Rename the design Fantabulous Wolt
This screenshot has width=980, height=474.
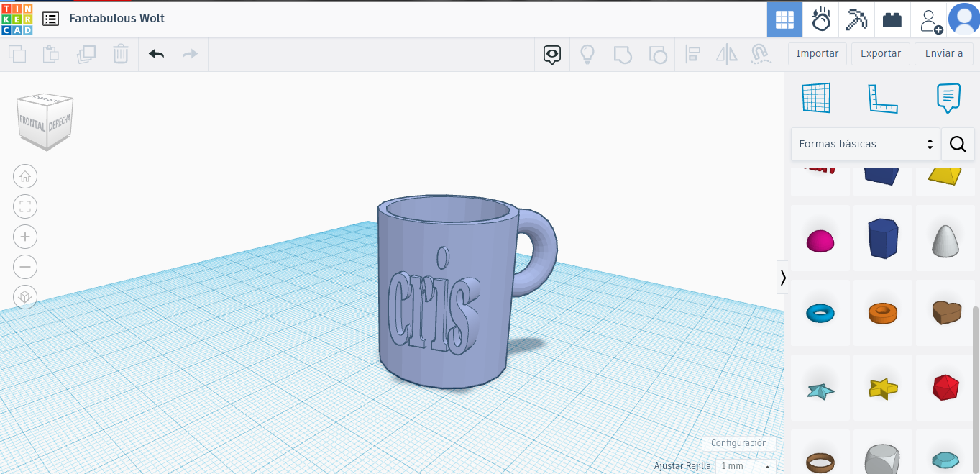point(117,18)
